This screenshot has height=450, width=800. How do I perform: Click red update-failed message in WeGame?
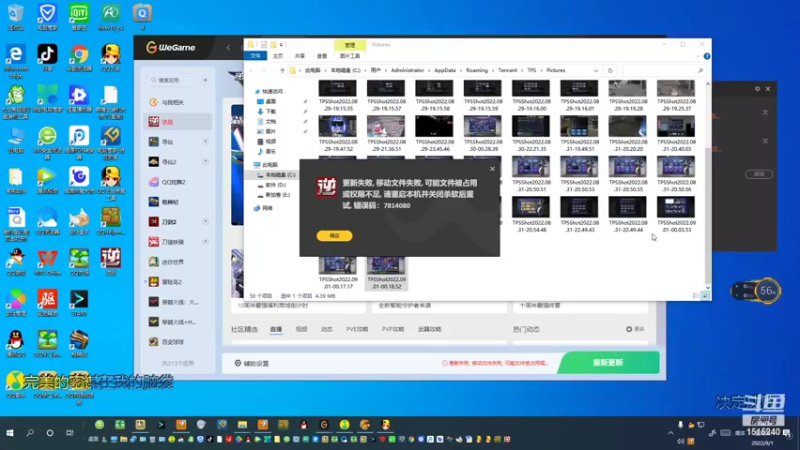(495, 363)
